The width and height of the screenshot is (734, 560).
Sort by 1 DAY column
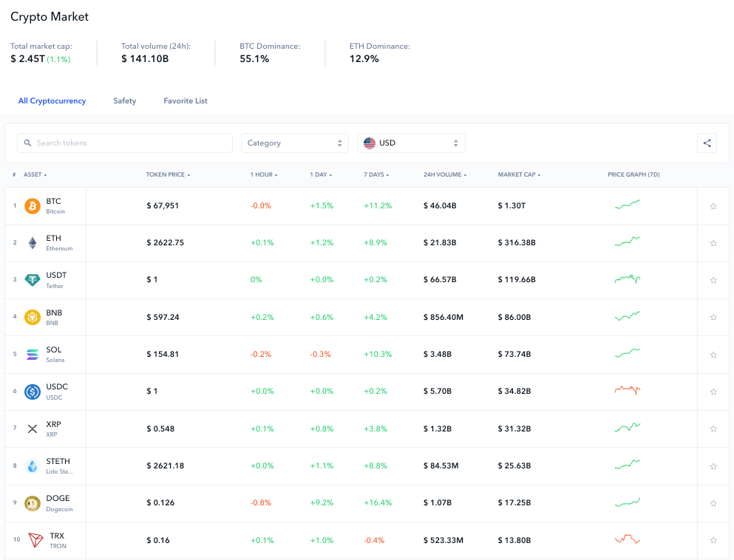pos(321,174)
